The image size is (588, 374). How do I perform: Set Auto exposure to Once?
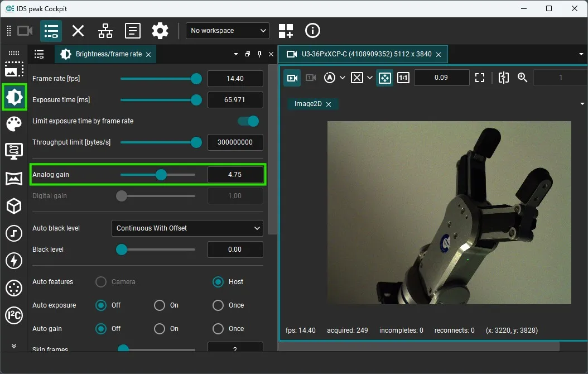(218, 305)
